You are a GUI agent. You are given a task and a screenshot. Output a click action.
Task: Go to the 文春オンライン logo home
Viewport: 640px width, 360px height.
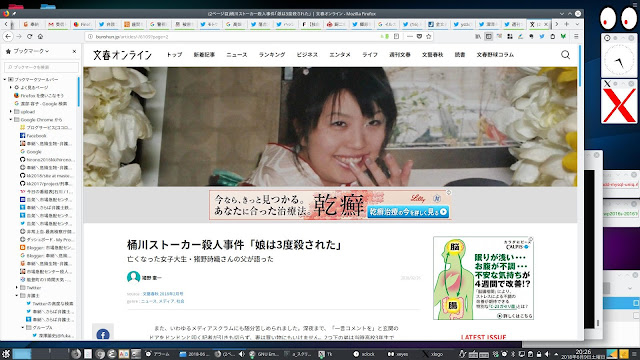(122, 55)
